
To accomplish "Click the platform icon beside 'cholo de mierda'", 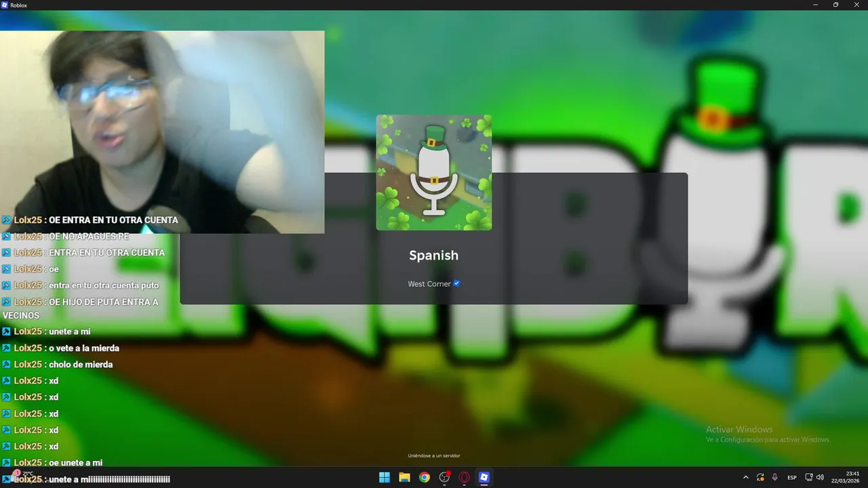I will pyautogui.click(x=6, y=365).
